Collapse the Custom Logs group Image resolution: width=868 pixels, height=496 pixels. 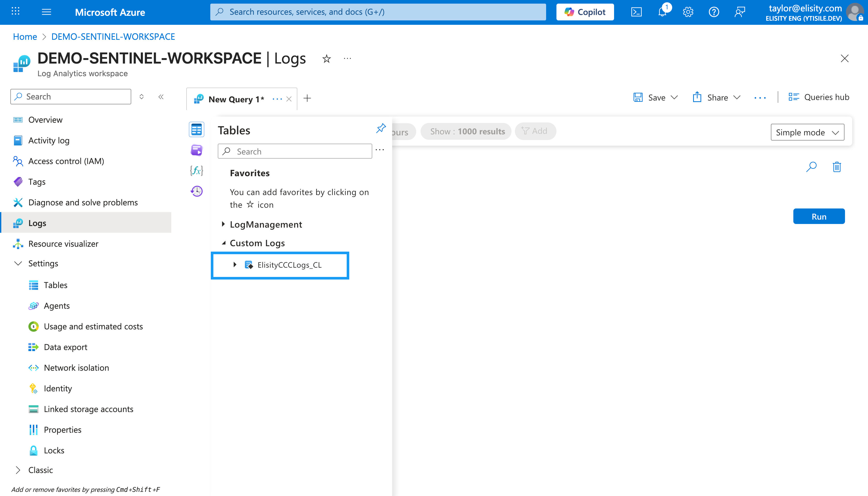coord(223,243)
